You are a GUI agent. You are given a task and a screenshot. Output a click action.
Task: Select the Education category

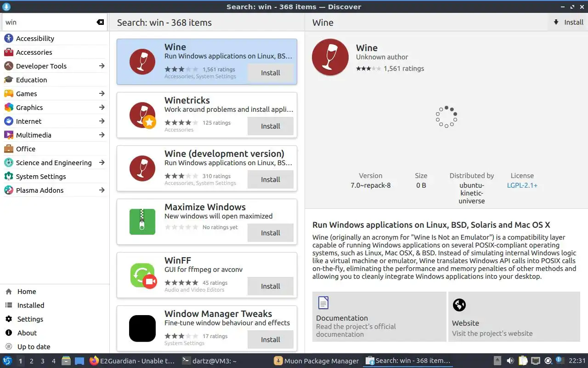click(55, 80)
